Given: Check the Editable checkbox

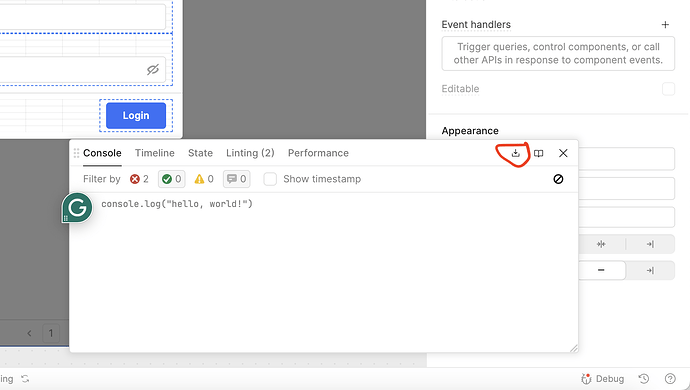Looking at the screenshot, I should 668,89.
